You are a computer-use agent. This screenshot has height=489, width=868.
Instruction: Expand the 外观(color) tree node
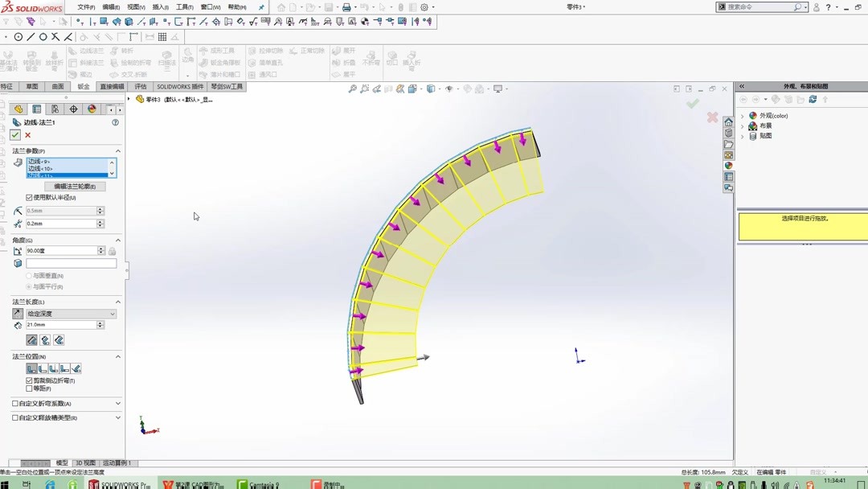click(742, 115)
